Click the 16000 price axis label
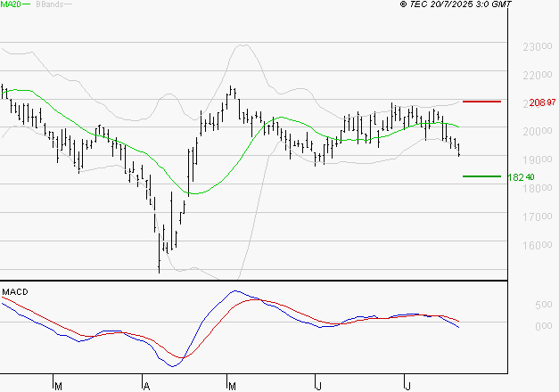Image resolution: width=559 pixels, height=392 pixels. tap(538, 245)
